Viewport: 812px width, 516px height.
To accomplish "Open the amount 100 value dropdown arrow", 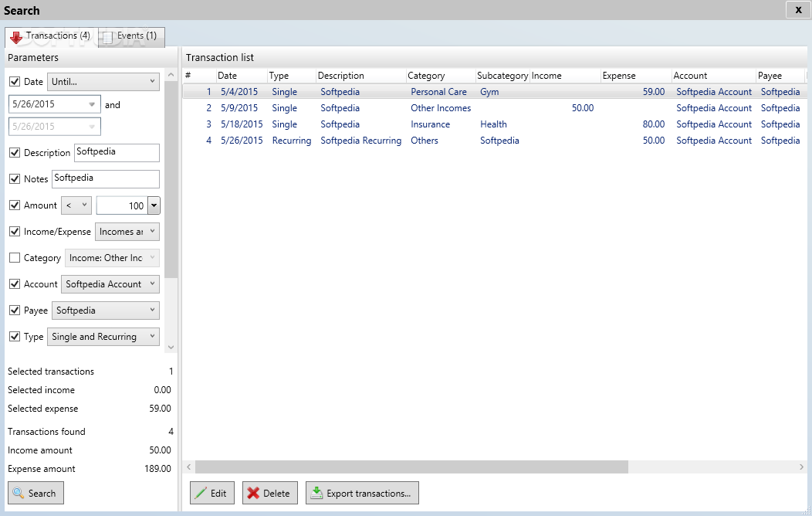I will point(154,205).
